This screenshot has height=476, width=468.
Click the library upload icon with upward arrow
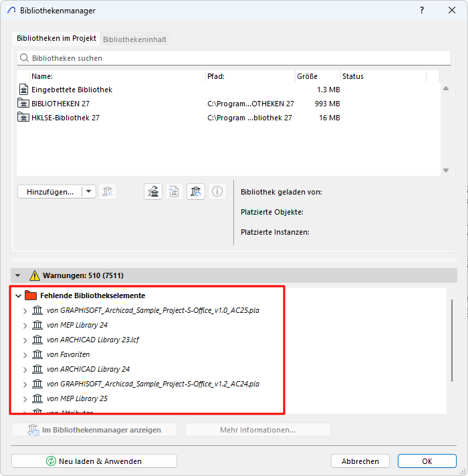pos(153,192)
